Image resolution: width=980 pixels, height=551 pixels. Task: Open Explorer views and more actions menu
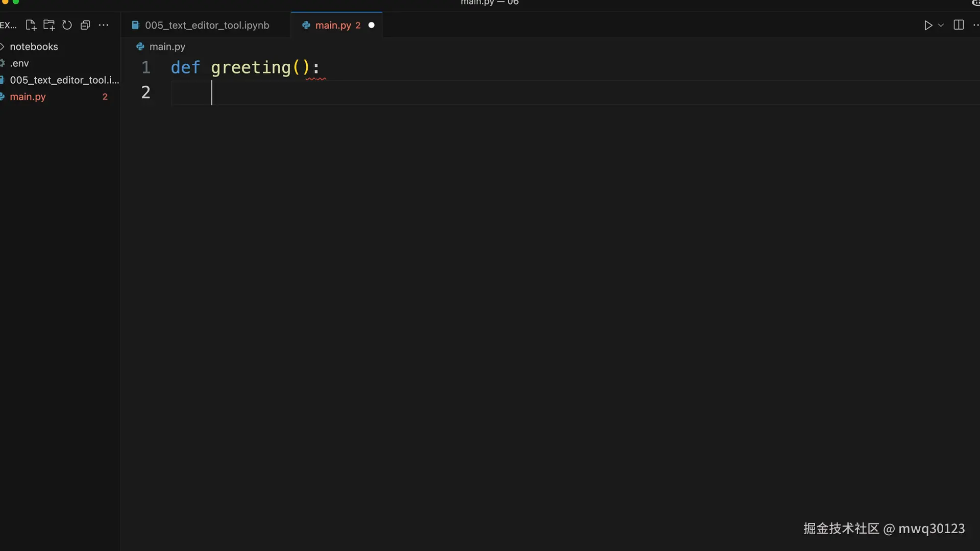click(104, 25)
